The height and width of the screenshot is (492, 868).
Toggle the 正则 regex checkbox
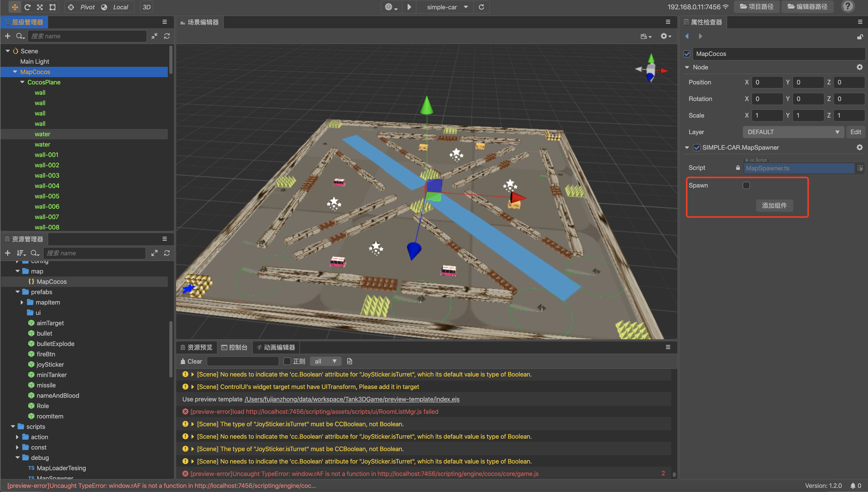click(x=287, y=361)
